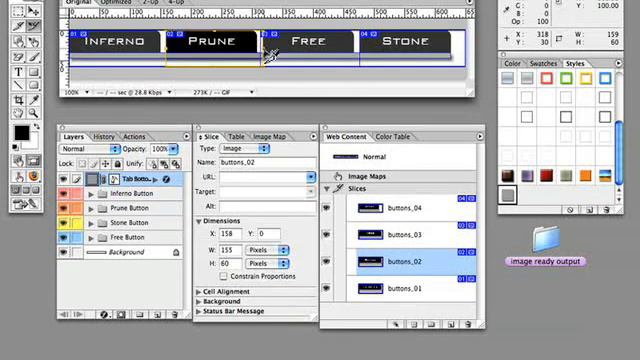Select the Type tool
Viewport: 640px width, 360px height.
[x=18, y=71]
